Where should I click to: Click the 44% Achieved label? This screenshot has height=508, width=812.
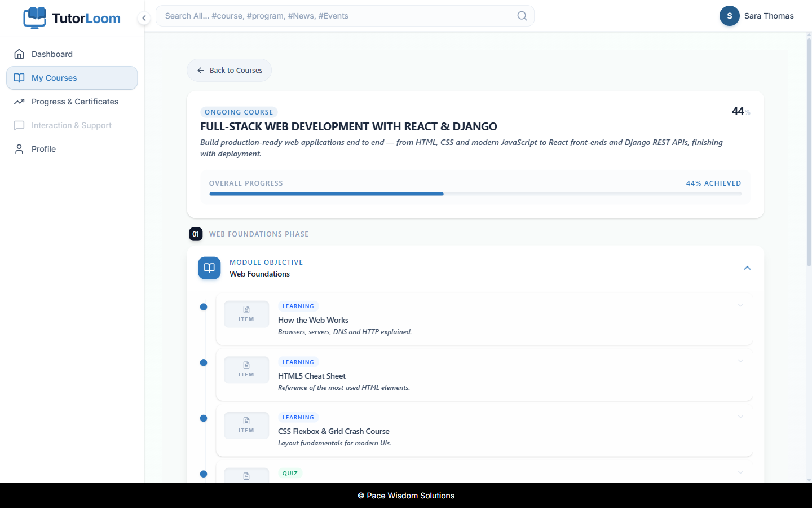714,183
